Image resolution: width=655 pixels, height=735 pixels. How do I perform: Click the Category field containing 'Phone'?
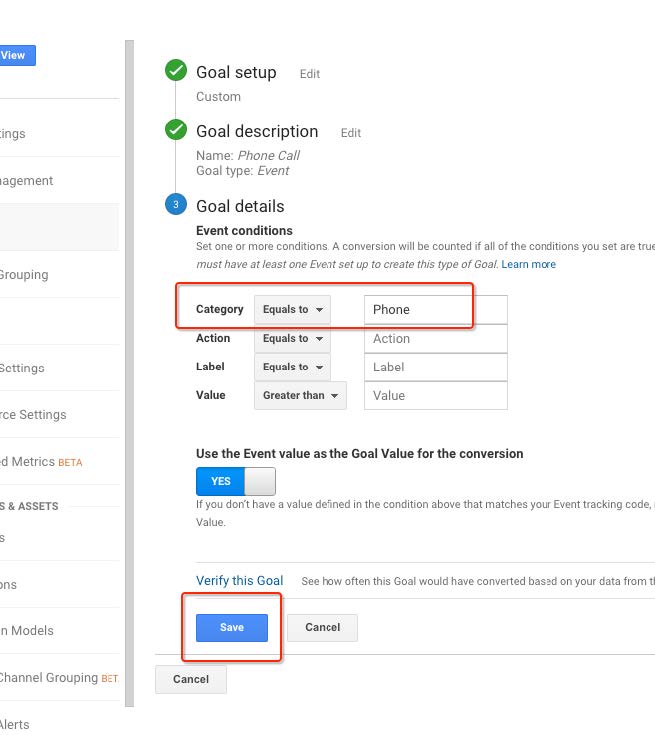coord(435,310)
